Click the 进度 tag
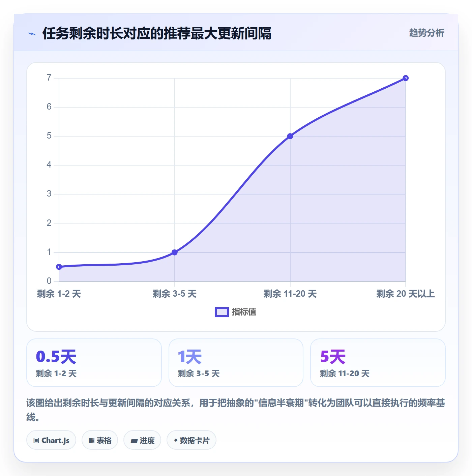 pos(142,440)
